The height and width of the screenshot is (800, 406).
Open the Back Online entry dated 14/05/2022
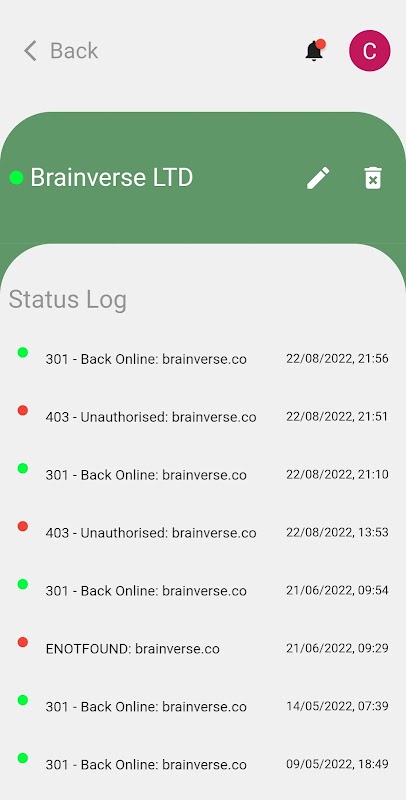click(x=203, y=706)
